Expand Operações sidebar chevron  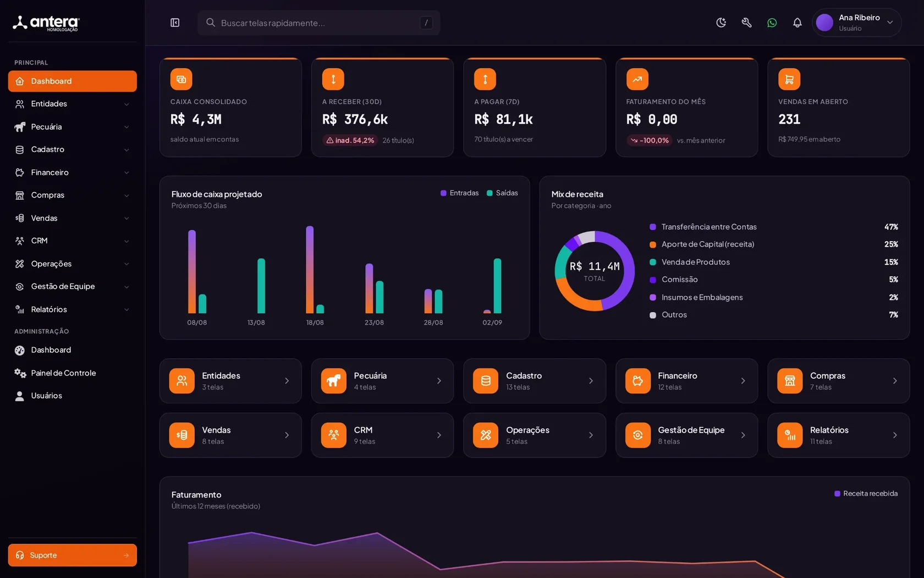click(x=127, y=264)
